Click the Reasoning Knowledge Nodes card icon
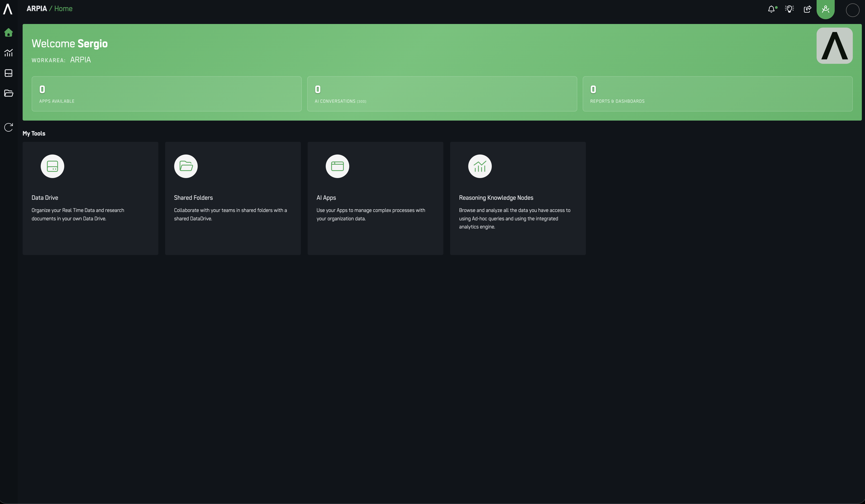This screenshot has width=865, height=504. tap(480, 166)
